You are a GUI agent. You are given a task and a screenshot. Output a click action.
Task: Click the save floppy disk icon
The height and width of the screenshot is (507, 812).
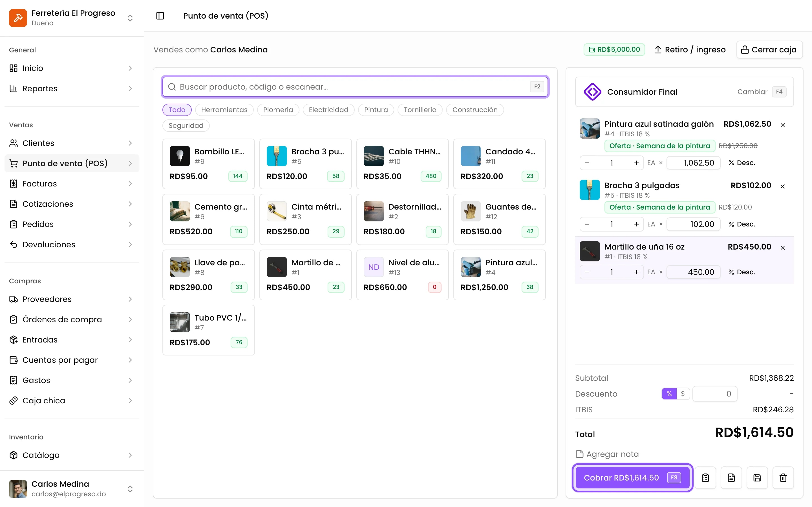[757, 477]
